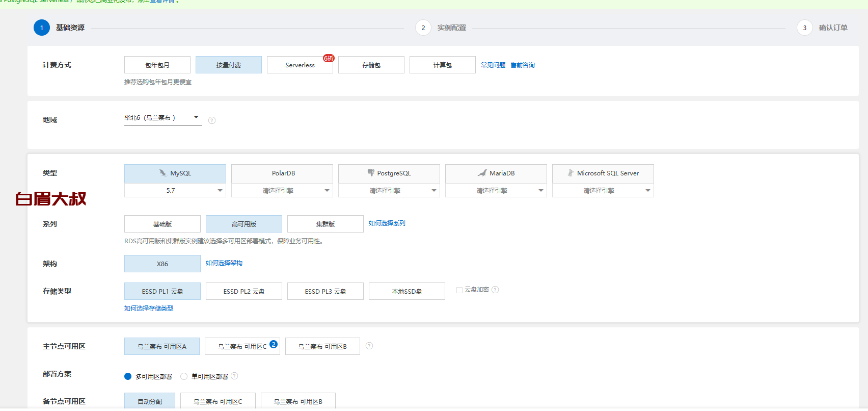
Task: Click the MySQL dolphin icon
Action: pos(163,173)
